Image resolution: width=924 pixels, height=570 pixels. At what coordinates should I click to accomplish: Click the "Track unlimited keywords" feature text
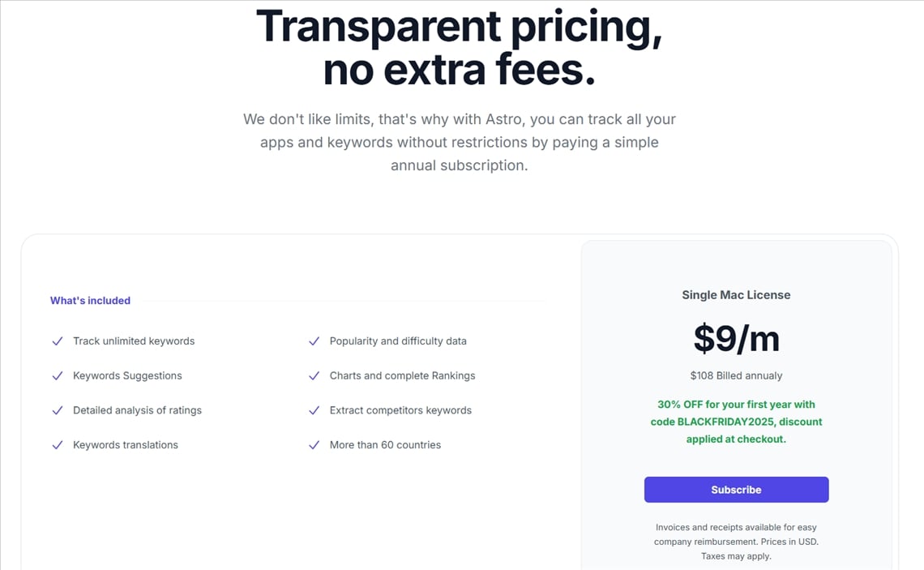point(134,341)
